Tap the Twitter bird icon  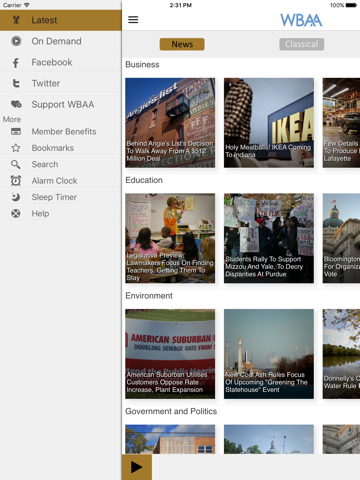16,83
